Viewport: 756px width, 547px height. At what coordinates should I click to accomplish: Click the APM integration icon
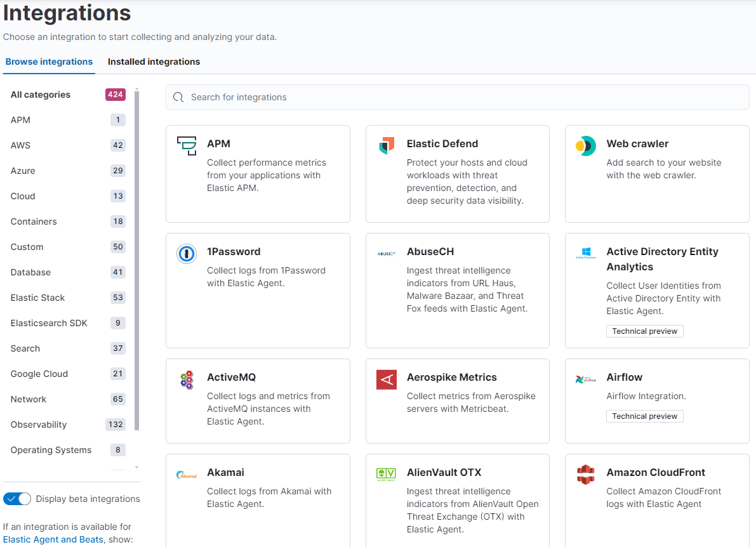coord(187,145)
